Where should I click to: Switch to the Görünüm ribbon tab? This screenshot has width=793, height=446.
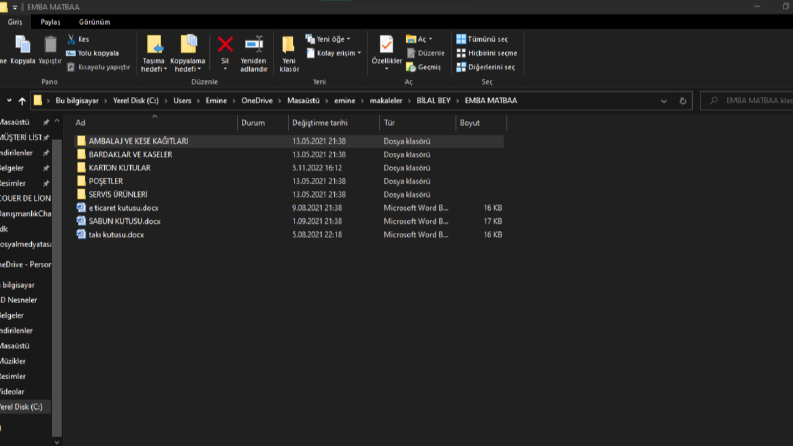click(94, 22)
